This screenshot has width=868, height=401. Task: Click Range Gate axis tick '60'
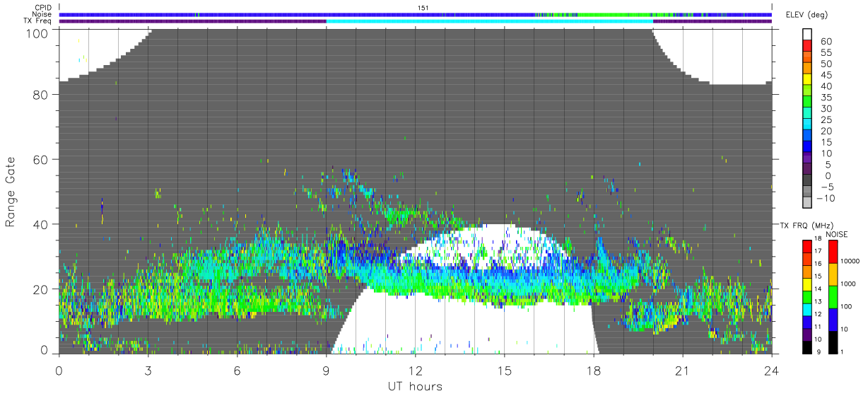pyautogui.click(x=40, y=159)
